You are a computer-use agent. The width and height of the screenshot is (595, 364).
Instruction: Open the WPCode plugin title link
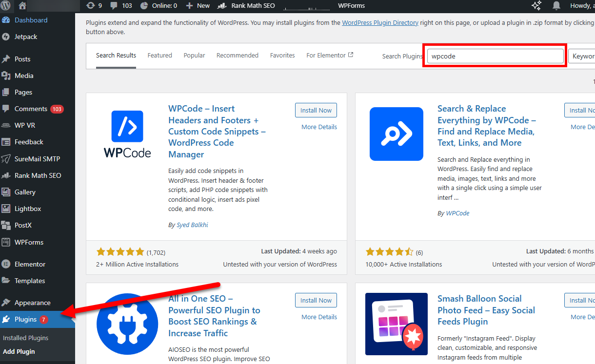coord(217,132)
